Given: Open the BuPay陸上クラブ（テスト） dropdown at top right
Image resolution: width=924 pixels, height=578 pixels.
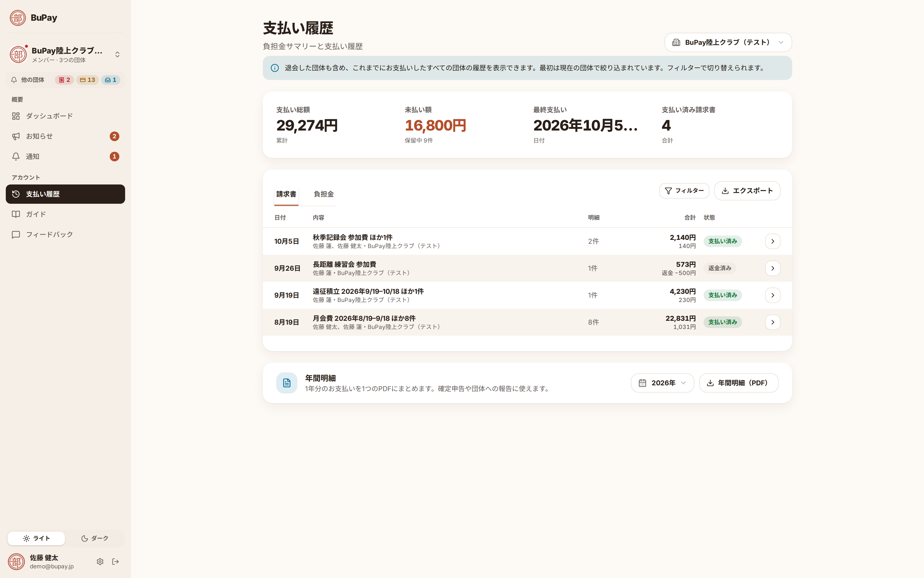Looking at the screenshot, I should [x=728, y=42].
